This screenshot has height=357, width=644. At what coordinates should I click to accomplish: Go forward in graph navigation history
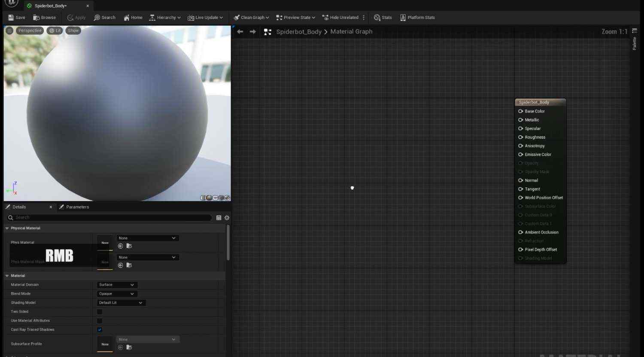click(x=253, y=32)
